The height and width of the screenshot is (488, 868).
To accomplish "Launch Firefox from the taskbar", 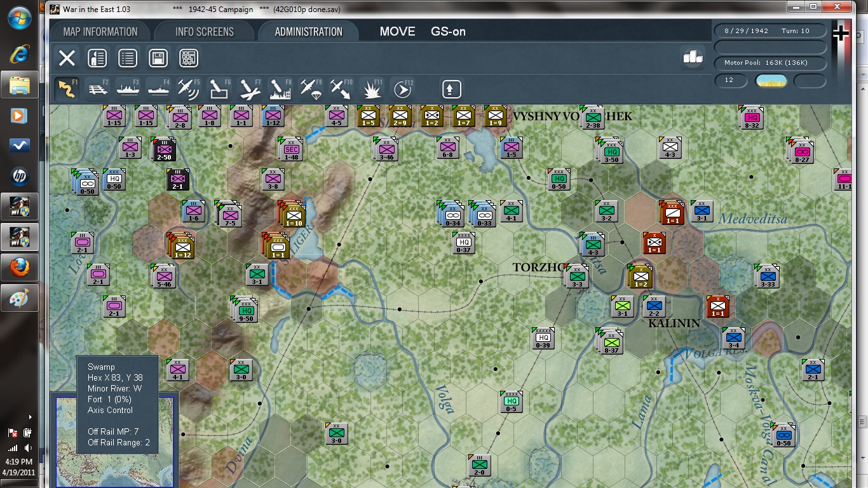I will point(20,268).
